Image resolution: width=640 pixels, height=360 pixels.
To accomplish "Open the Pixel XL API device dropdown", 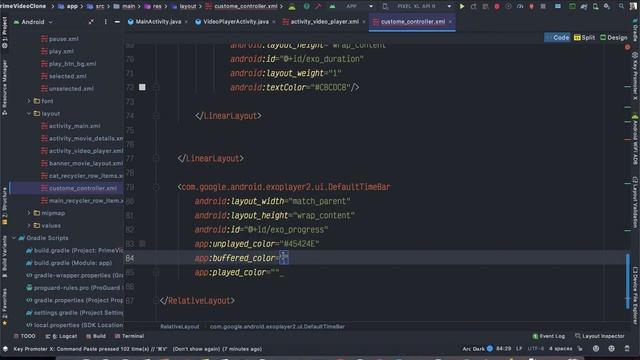I will coord(418,7).
